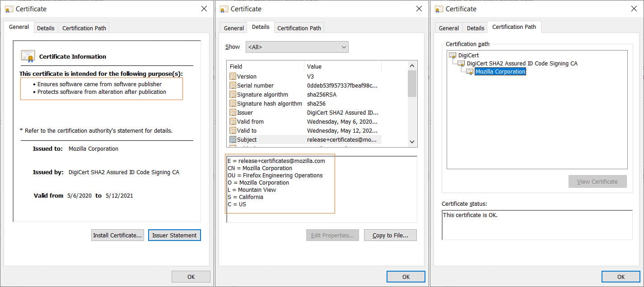Switch to Details tab in first dialog
Screen dimensions: 644x287
(46, 28)
